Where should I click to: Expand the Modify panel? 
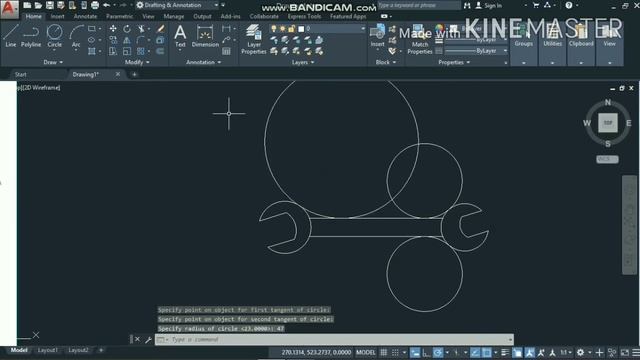pyautogui.click(x=137, y=62)
